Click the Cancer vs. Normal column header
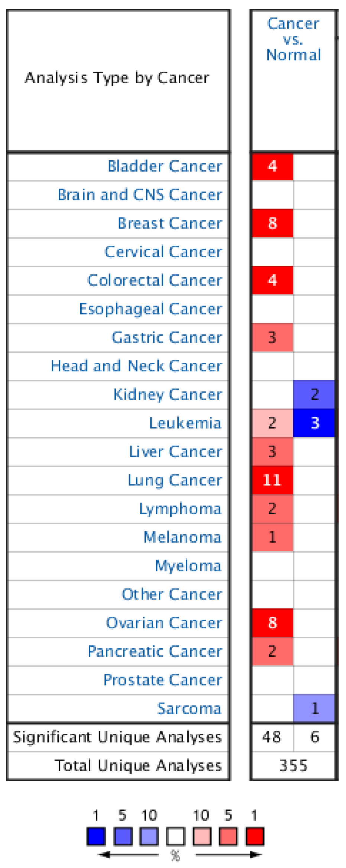This screenshot has width=346, height=868. coord(293,39)
